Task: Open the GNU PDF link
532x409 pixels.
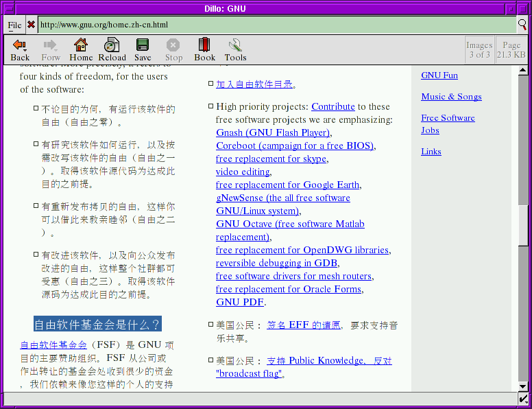Action: (x=239, y=302)
